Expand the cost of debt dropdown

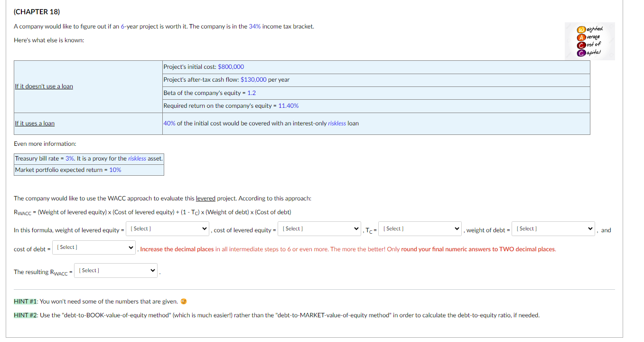point(94,247)
